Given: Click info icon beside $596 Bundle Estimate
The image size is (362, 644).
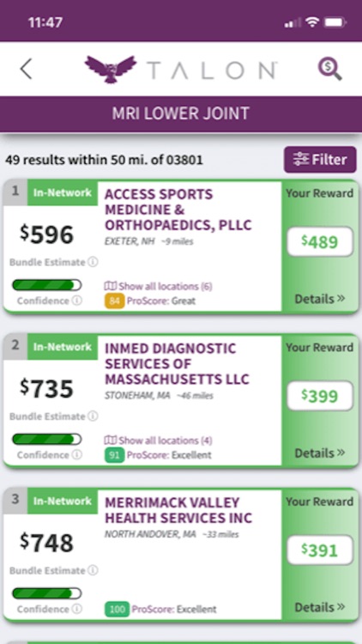Looking at the screenshot, I should (94, 262).
